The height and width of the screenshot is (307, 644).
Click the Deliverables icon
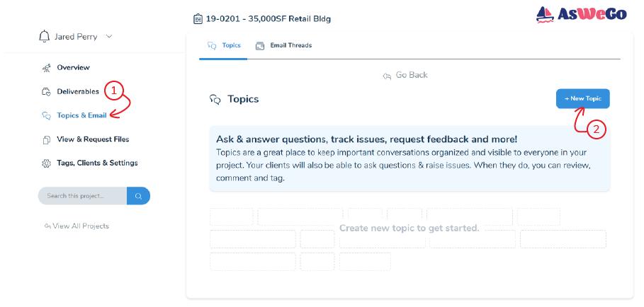click(47, 91)
